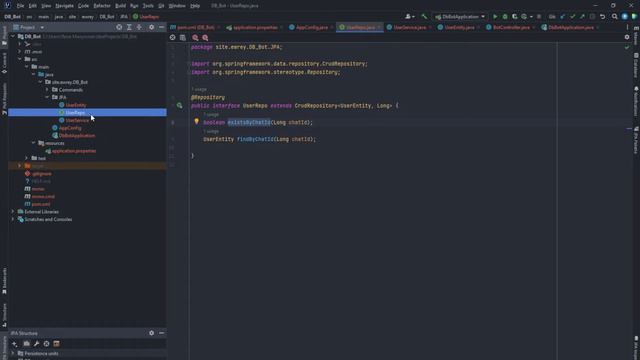Expand Scratches and Consoles node
This screenshot has width=640, height=360.
point(13,219)
